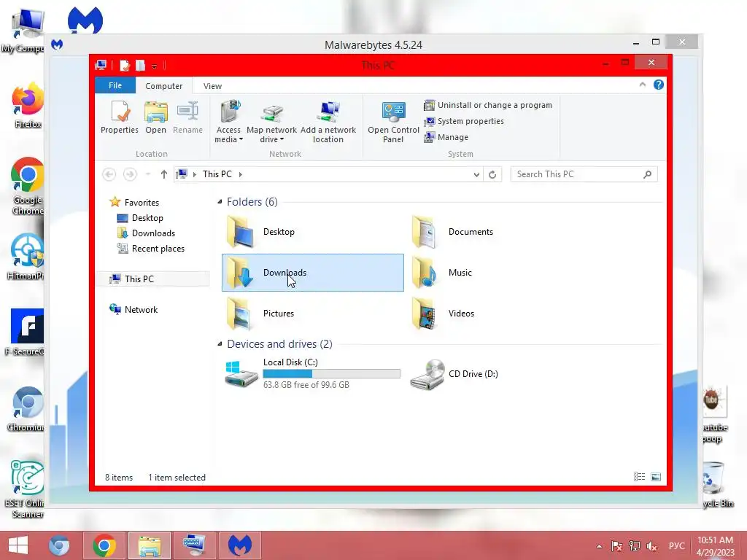The height and width of the screenshot is (560, 747).
Task: Click the Back navigation arrow
Action: [x=109, y=174]
